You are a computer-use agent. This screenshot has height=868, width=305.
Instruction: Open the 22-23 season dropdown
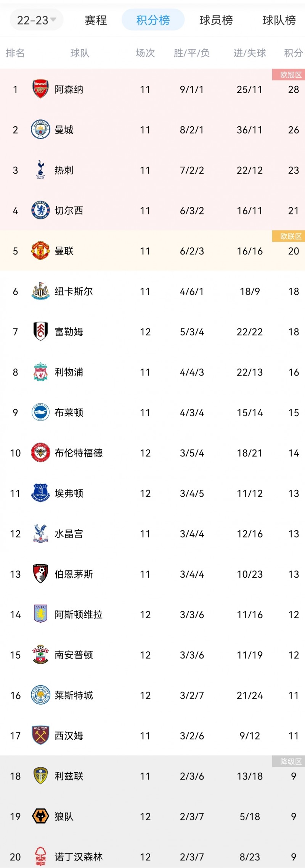(x=36, y=20)
